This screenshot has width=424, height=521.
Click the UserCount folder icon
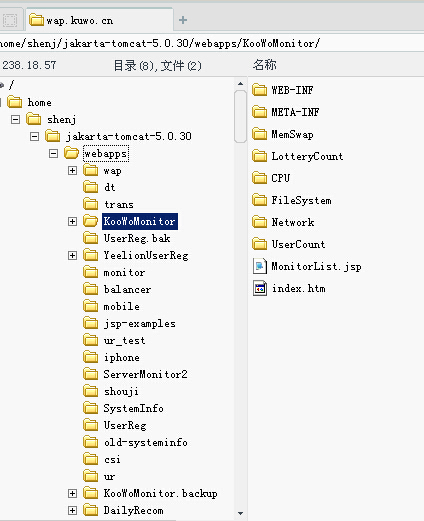(260, 244)
